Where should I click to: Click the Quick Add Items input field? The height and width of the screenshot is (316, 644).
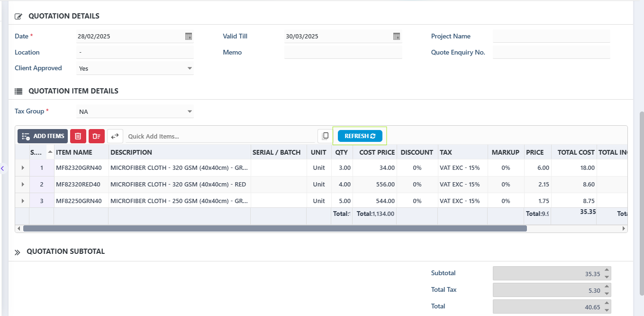point(220,137)
